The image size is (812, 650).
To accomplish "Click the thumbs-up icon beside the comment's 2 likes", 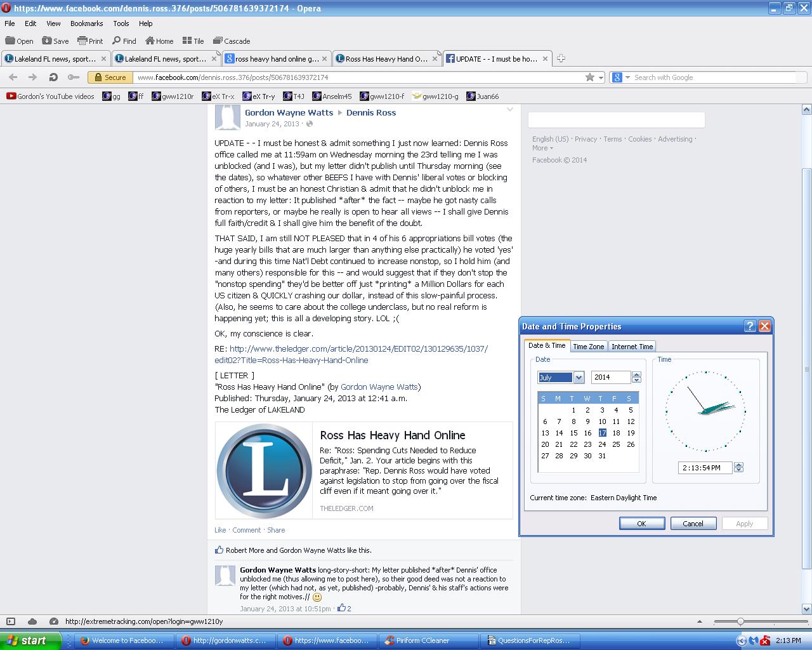I will (x=341, y=608).
